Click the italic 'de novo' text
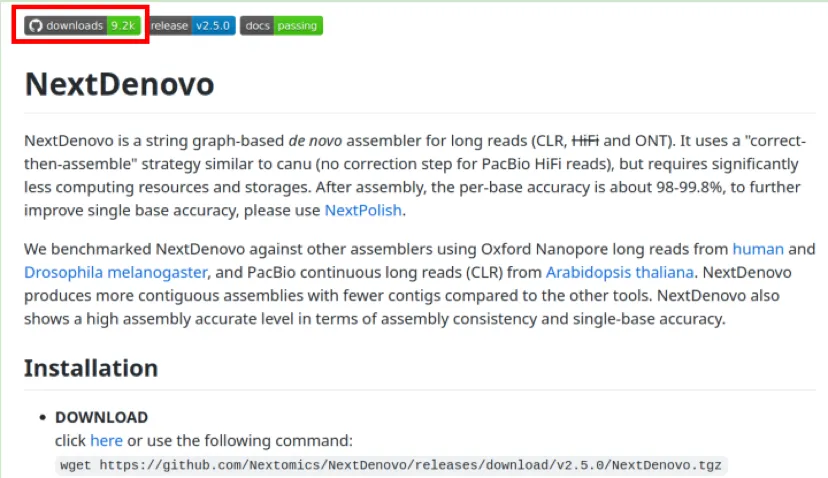Screen dimensions: 828x478 coord(315,141)
